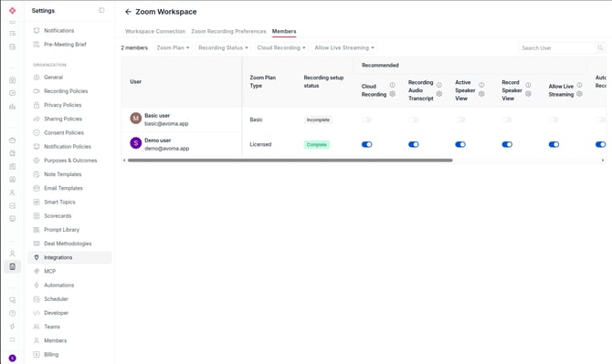Click the highlighted settings icon in rail

(13, 266)
